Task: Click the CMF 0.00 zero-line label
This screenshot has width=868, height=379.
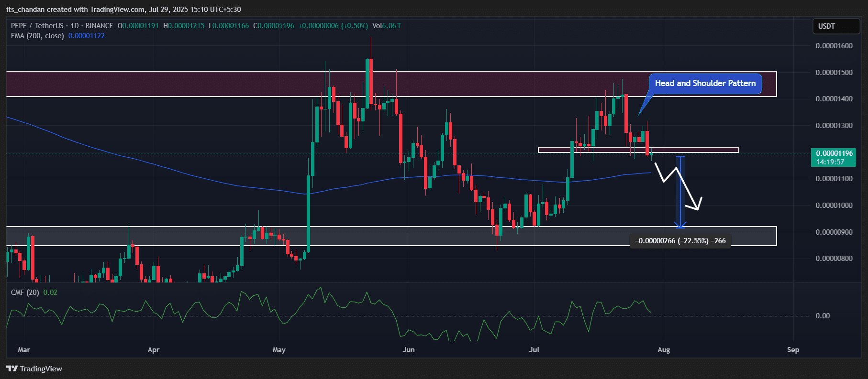Action: [x=823, y=316]
